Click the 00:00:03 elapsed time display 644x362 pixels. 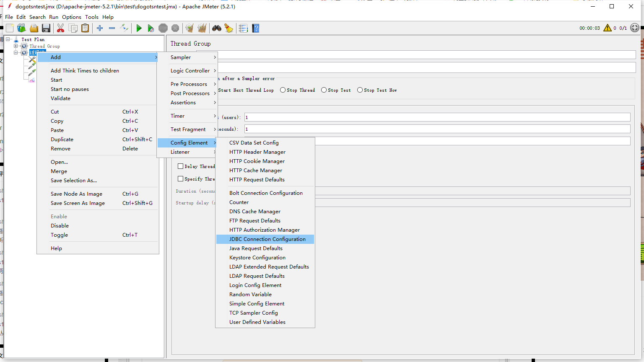tap(589, 28)
